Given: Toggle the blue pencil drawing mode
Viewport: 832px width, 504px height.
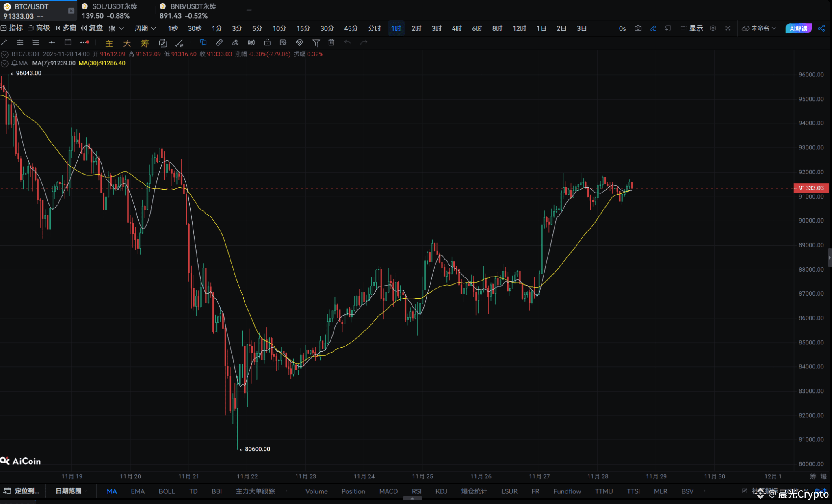Looking at the screenshot, I should point(653,28).
